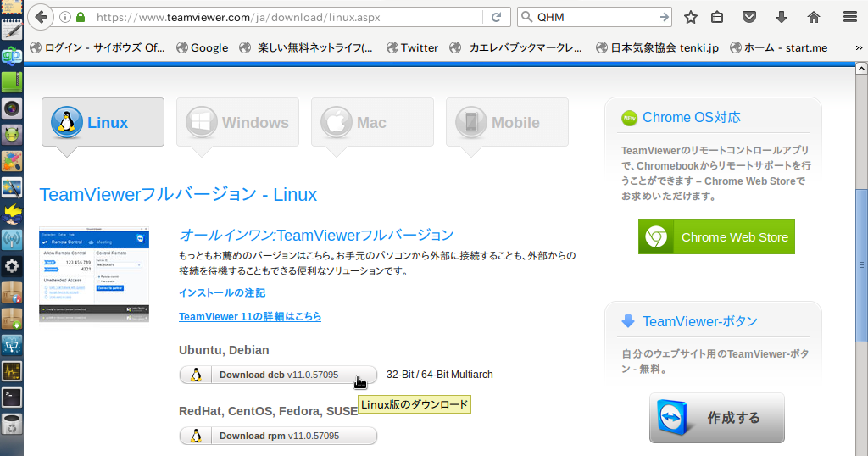Open the Firefox hamburger menu
Image resolution: width=868 pixels, height=456 pixels.
click(x=850, y=17)
